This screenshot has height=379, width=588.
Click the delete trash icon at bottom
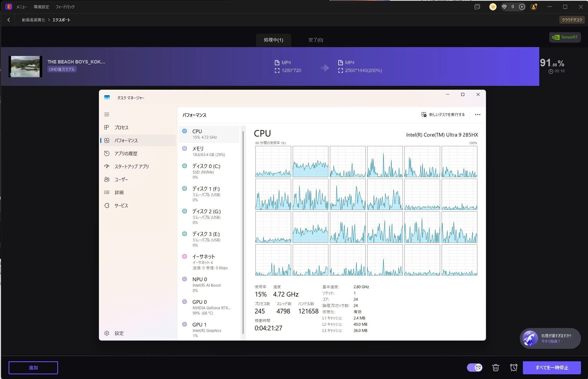(x=496, y=368)
